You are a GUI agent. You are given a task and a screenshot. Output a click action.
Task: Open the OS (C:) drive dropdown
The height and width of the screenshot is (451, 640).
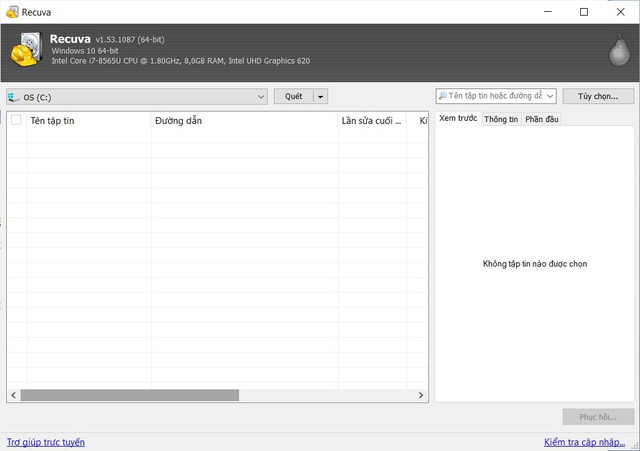coord(261,97)
